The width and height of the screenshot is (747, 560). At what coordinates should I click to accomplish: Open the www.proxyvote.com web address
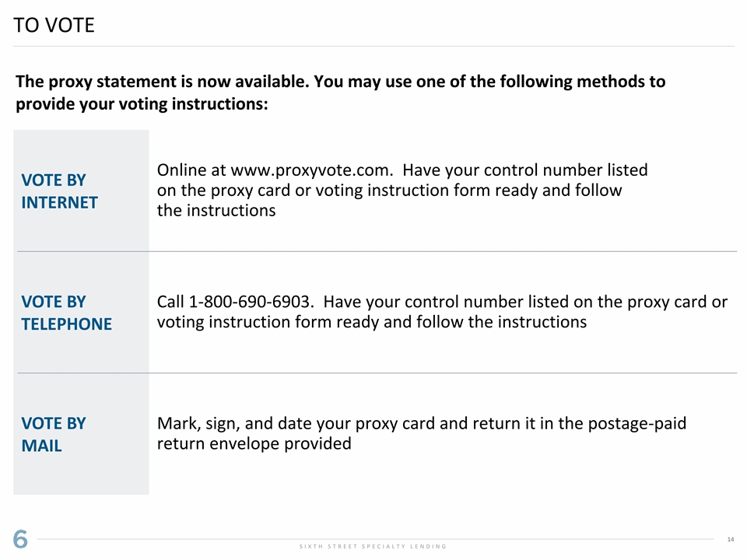click(x=313, y=170)
